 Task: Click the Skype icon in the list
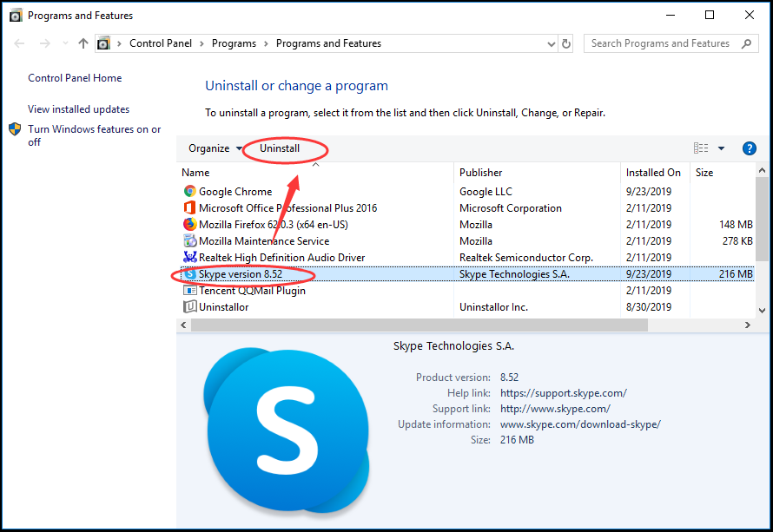pos(190,274)
